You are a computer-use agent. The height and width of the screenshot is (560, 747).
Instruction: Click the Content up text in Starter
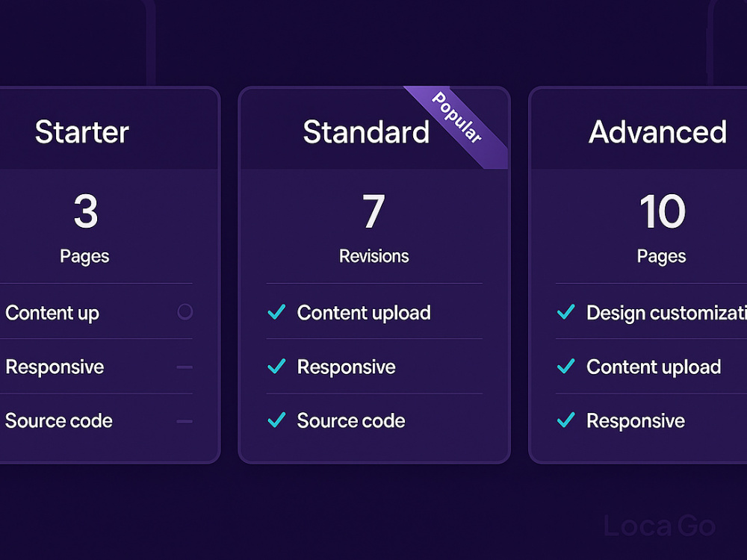tap(52, 314)
